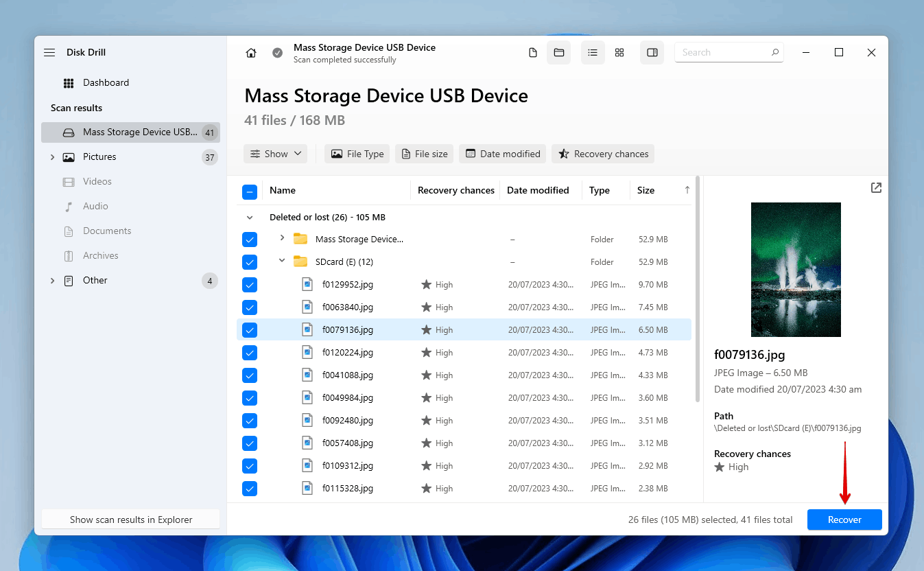Switch to the file view icon
924x571 pixels.
(x=533, y=53)
